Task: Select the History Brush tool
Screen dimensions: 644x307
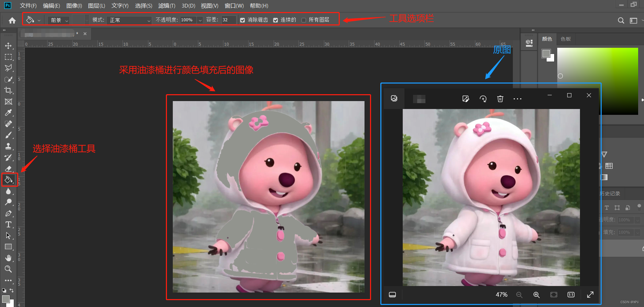Action: (8, 157)
